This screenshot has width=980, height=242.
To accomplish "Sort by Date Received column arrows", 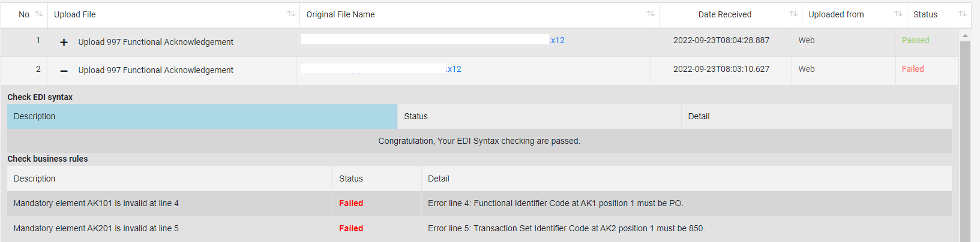I will (x=793, y=14).
